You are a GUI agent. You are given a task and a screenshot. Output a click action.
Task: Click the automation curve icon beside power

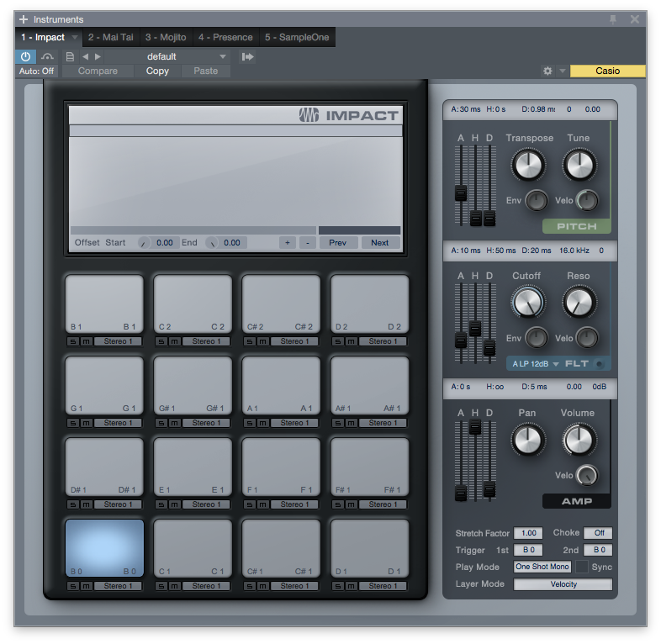coord(48,56)
